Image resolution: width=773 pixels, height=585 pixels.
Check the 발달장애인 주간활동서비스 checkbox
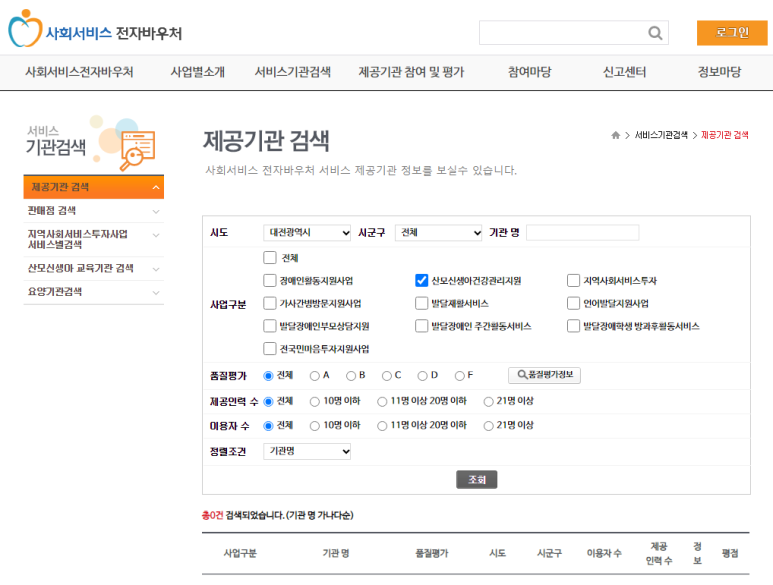422,326
